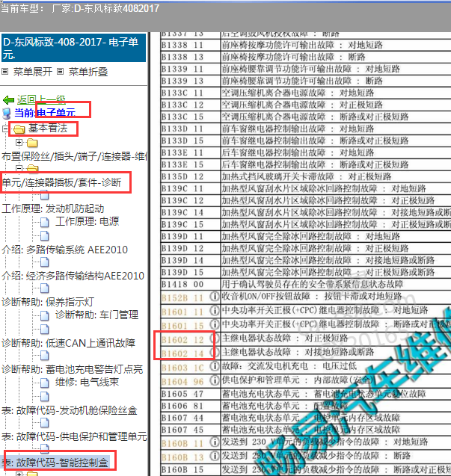Click the green back arrow icon
This screenshot has height=476, width=451.
click(8, 99)
